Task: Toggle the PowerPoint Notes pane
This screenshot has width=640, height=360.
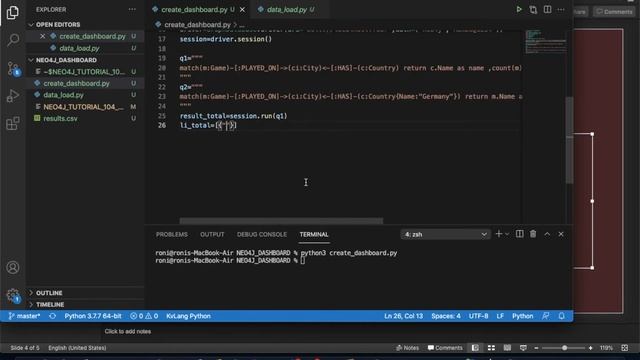Action: 407,348
